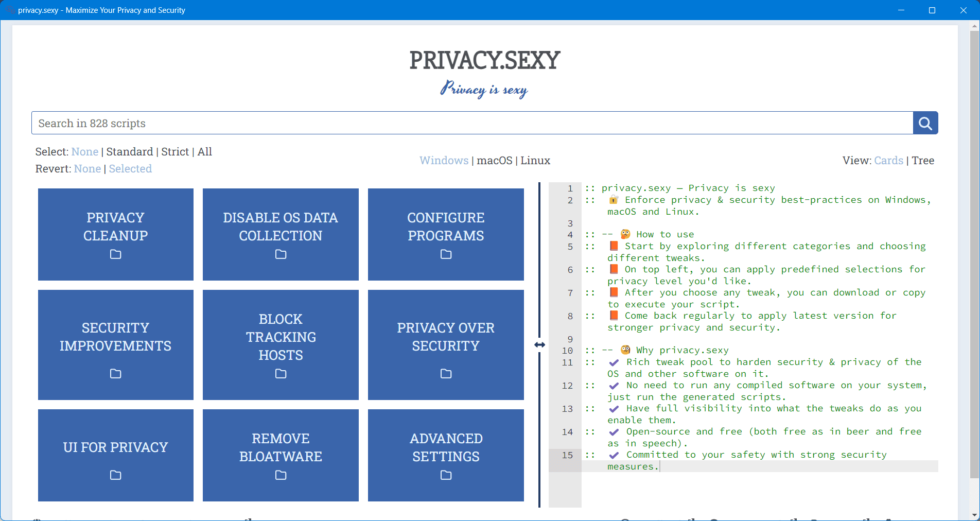
Task: Switch to the macOS platform
Action: click(494, 161)
